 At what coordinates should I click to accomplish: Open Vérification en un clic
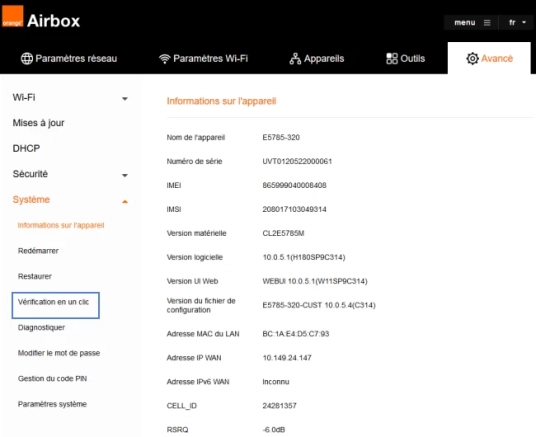pos(56,305)
